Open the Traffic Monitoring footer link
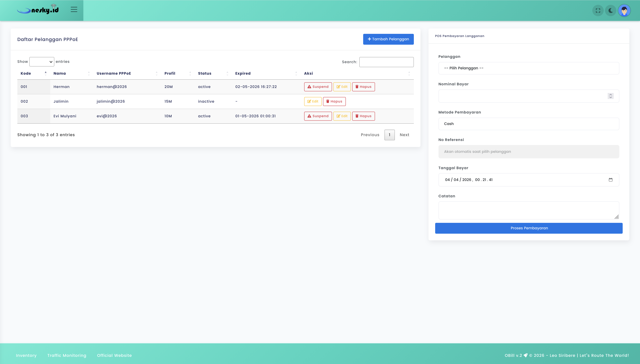640x364 pixels. [67, 355]
